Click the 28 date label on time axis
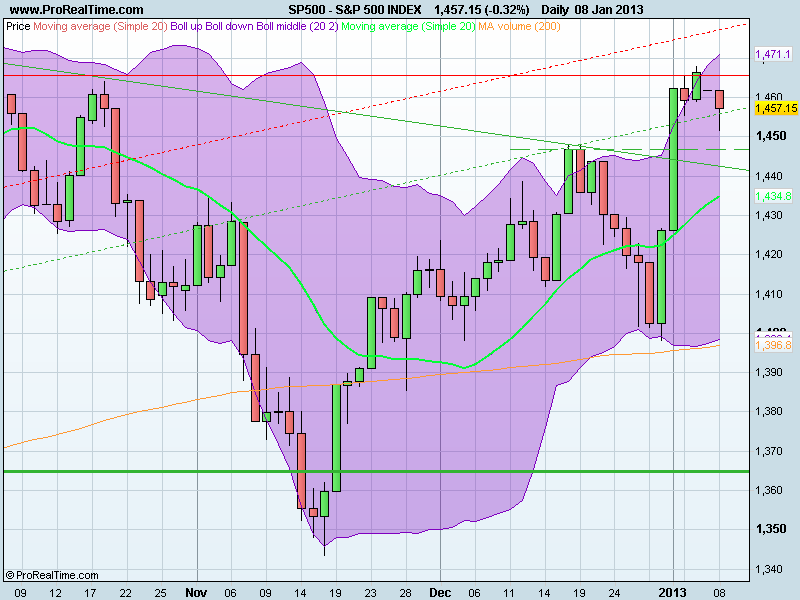The width and height of the screenshot is (800, 600). pyautogui.click(x=406, y=593)
